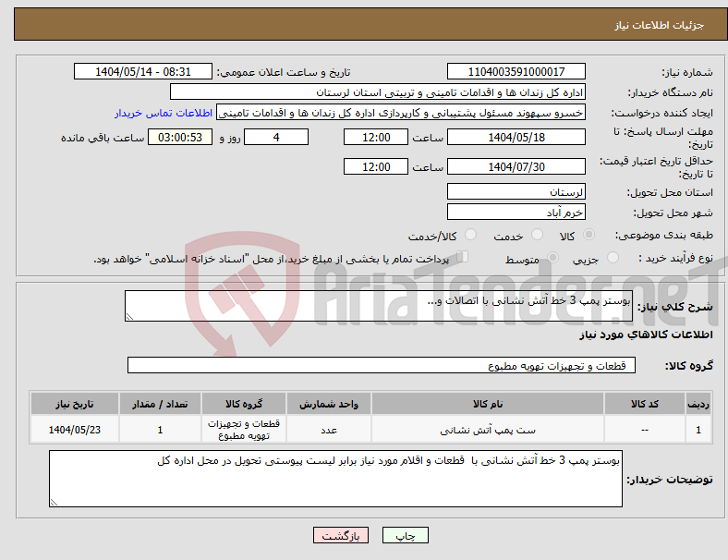Click the توضیحات خریدار text area

tap(335, 479)
